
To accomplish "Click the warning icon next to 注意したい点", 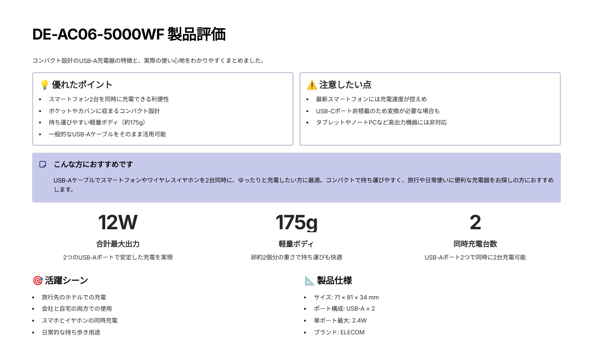I will tap(311, 85).
